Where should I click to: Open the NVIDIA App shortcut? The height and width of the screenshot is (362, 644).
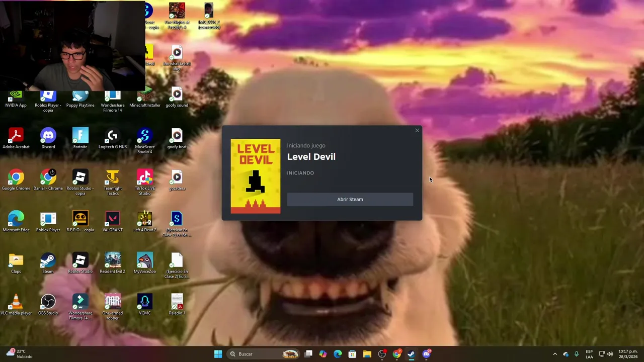[x=16, y=100]
